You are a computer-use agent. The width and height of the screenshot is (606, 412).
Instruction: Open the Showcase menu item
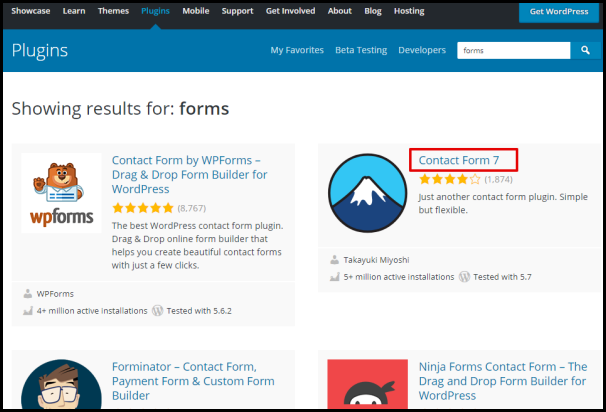[31, 11]
